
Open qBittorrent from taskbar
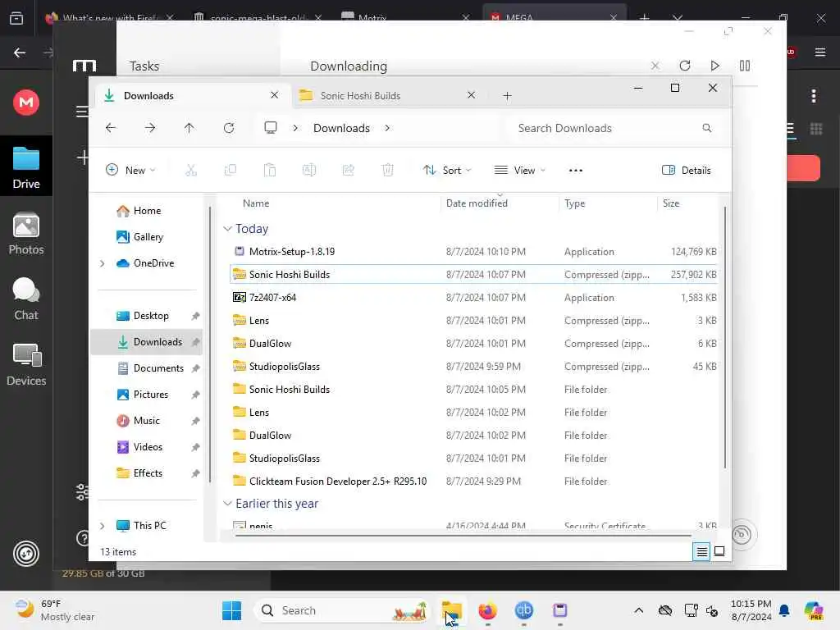click(524, 610)
